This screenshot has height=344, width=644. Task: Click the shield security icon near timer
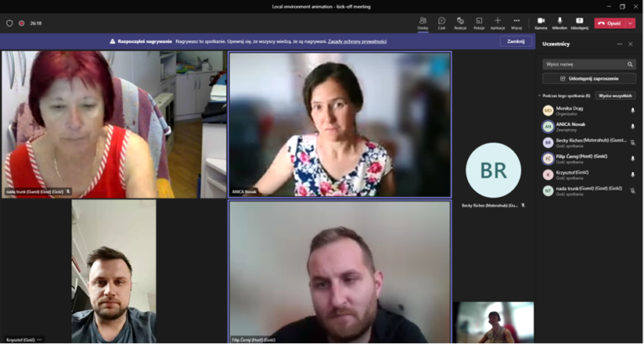(x=10, y=23)
